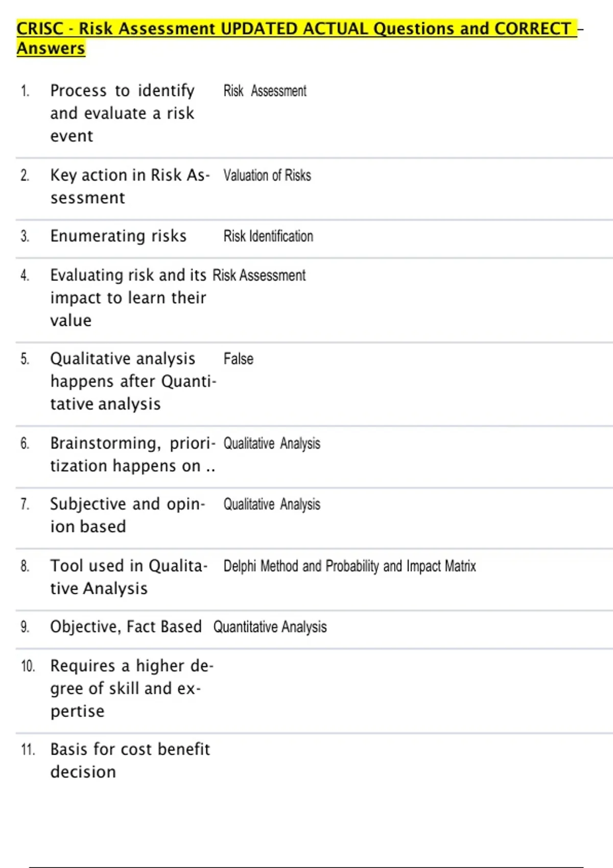Click the "Quantitative Analysis" answer
The image size is (613, 868).
click(270, 627)
